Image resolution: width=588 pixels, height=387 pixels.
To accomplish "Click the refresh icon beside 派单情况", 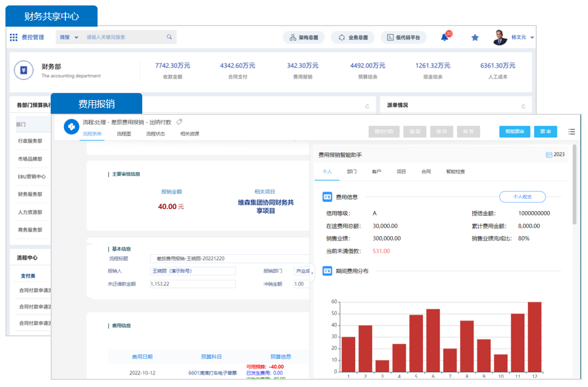I will [523, 106].
